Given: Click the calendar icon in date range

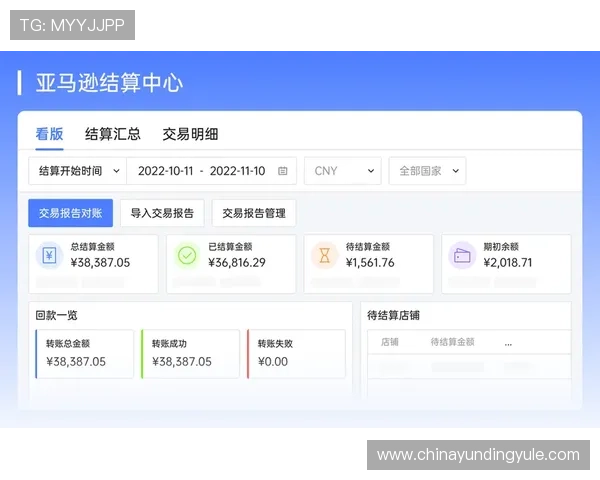Looking at the screenshot, I should click(282, 171).
